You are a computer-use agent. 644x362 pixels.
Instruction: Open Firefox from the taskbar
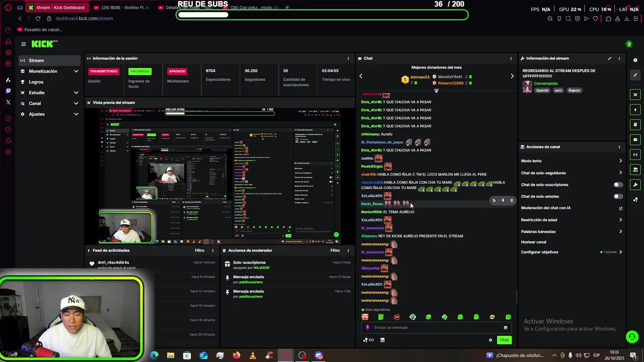236,355
